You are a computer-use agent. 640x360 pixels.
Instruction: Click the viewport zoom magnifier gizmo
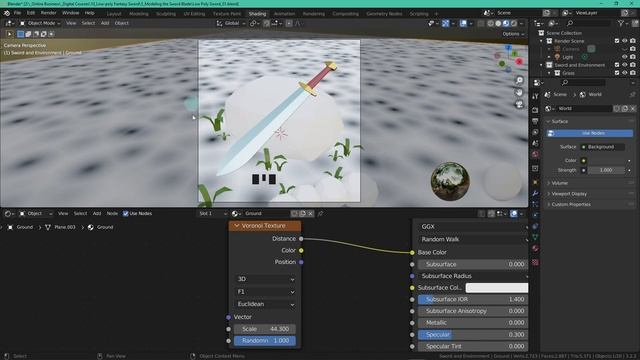[x=519, y=80]
